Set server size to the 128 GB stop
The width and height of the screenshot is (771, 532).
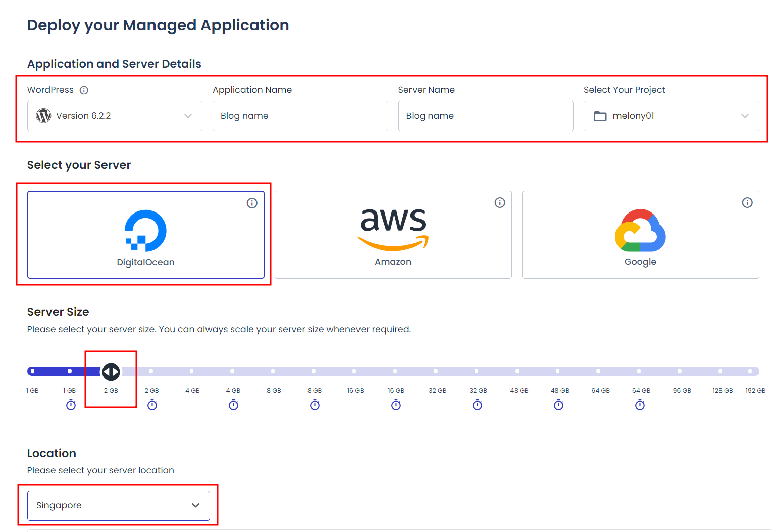click(720, 371)
